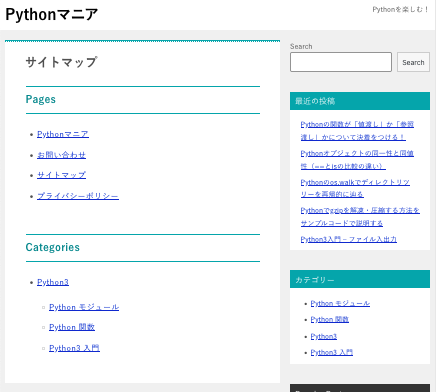This screenshot has width=436, height=392.
Task: Open recent post about gzip 解凍・圧縮
Action: pyautogui.click(x=360, y=217)
